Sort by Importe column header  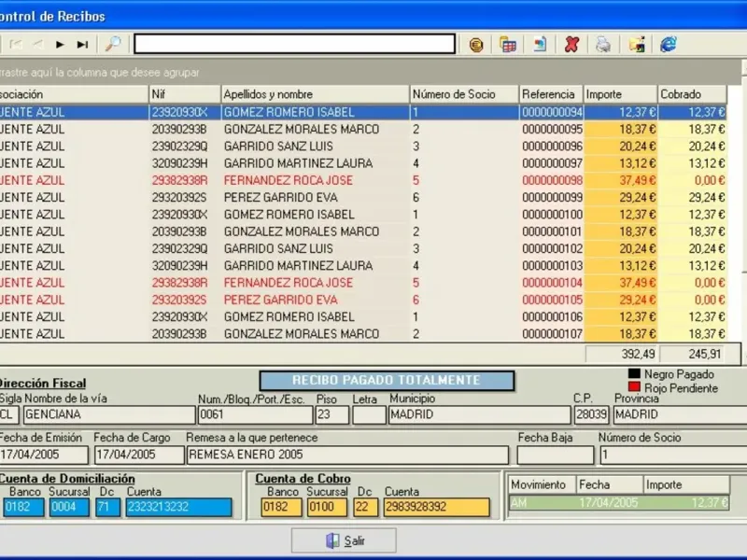(x=621, y=94)
